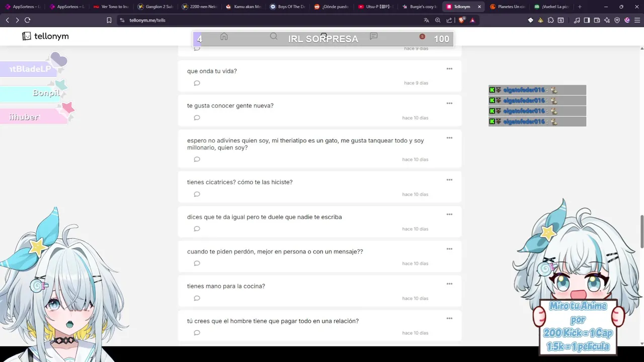Click the tellonym logo link
This screenshot has height=362, width=644.
(45, 36)
